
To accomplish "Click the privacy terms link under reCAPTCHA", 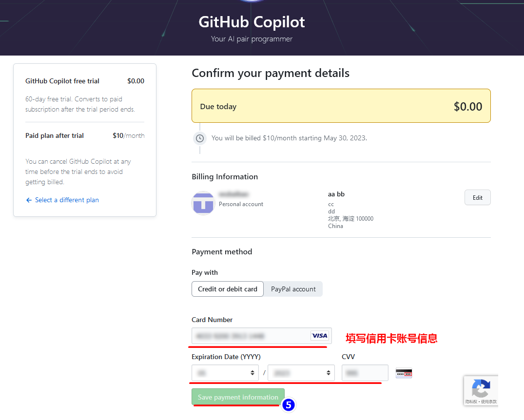I will (481, 402).
